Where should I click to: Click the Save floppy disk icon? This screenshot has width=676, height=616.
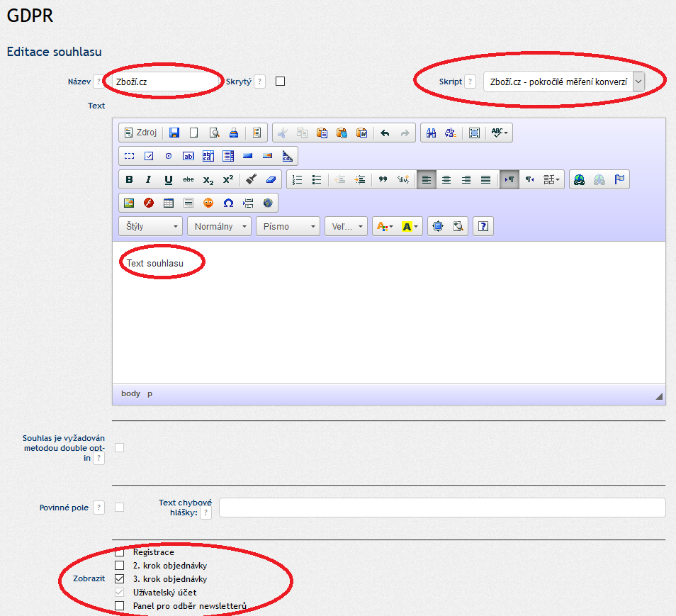click(174, 133)
